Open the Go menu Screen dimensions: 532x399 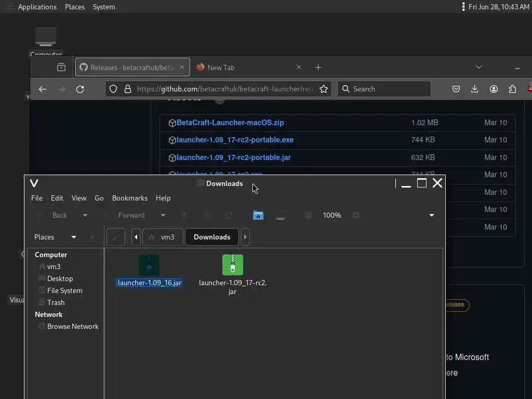point(99,198)
